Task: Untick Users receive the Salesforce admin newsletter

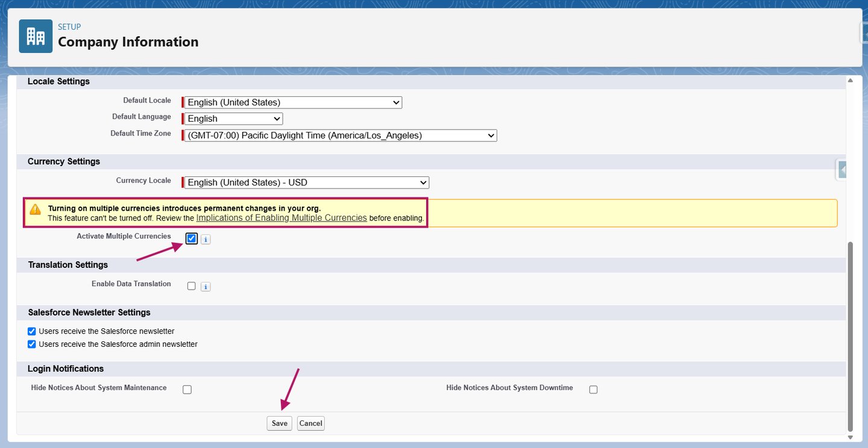Action: (x=31, y=344)
